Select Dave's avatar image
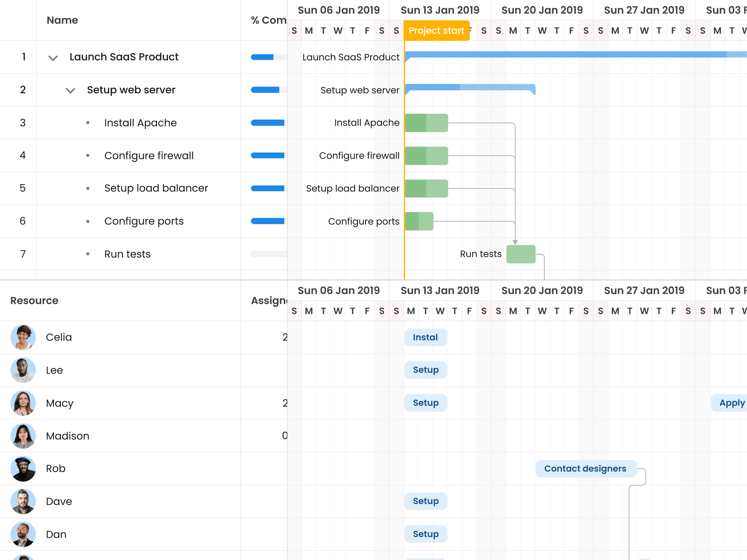The width and height of the screenshot is (747, 560). (x=23, y=501)
